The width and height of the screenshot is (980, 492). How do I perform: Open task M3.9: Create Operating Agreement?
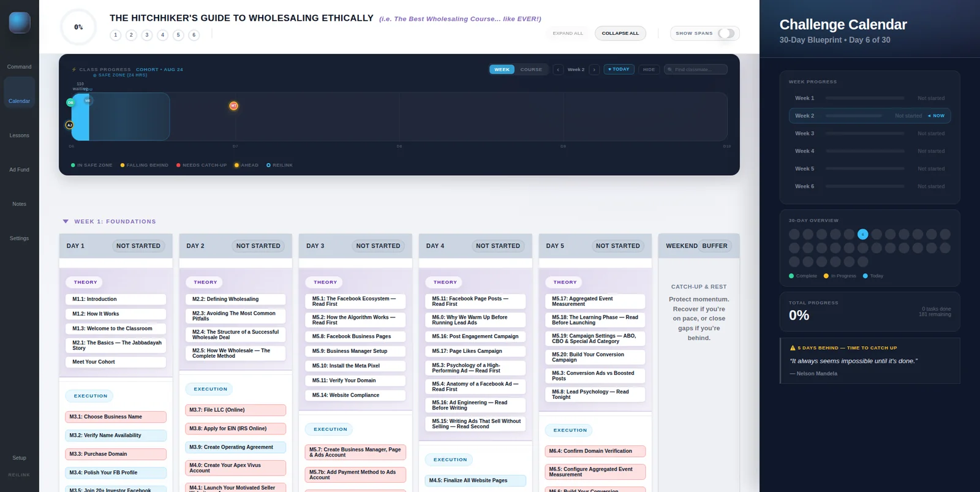coord(236,447)
